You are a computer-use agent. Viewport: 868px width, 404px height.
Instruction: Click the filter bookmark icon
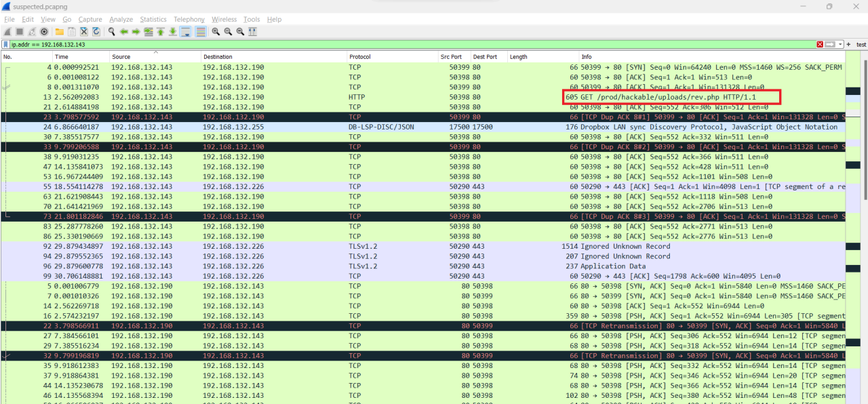pos(5,44)
